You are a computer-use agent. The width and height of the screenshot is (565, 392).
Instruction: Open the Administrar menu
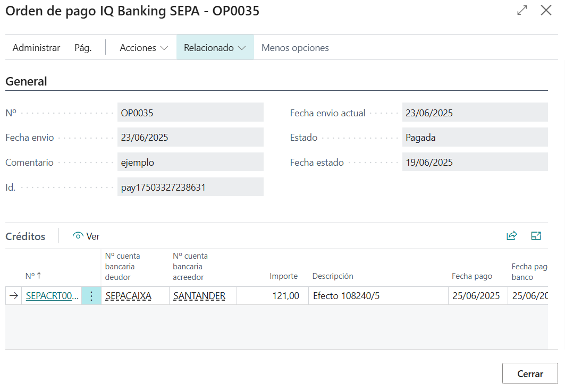click(x=36, y=48)
